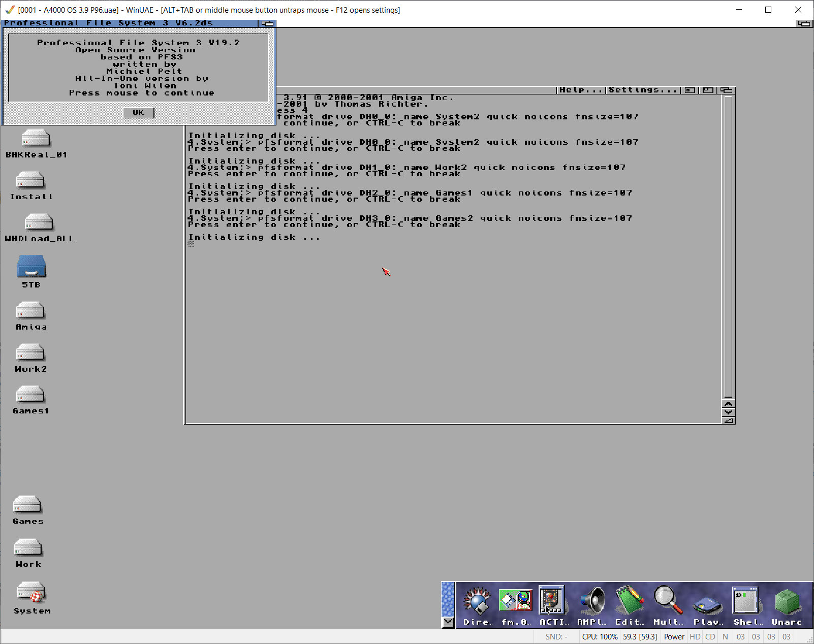Click the 'Initializing disk ...' last shell line

coord(254,237)
